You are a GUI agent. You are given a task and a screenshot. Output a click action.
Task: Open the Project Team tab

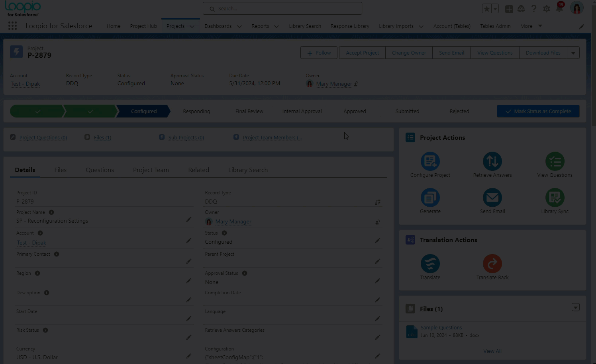[151, 170]
